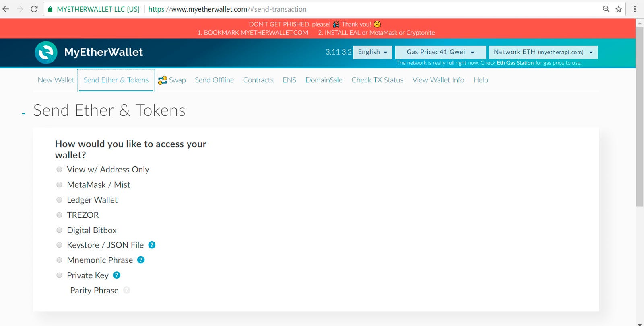Open the English language dropdown

point(372,52)
